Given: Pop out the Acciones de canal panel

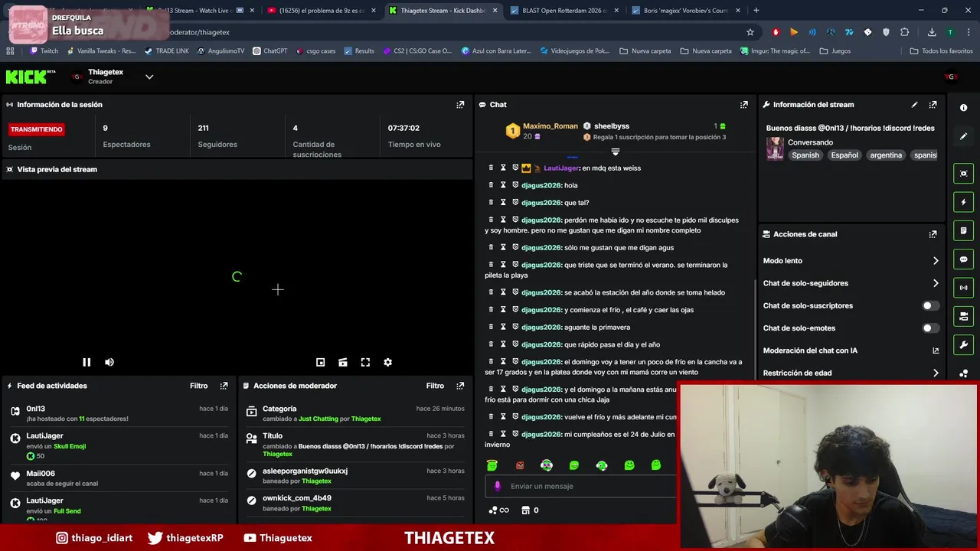Looking at the screenshot, I should (933, 234).
